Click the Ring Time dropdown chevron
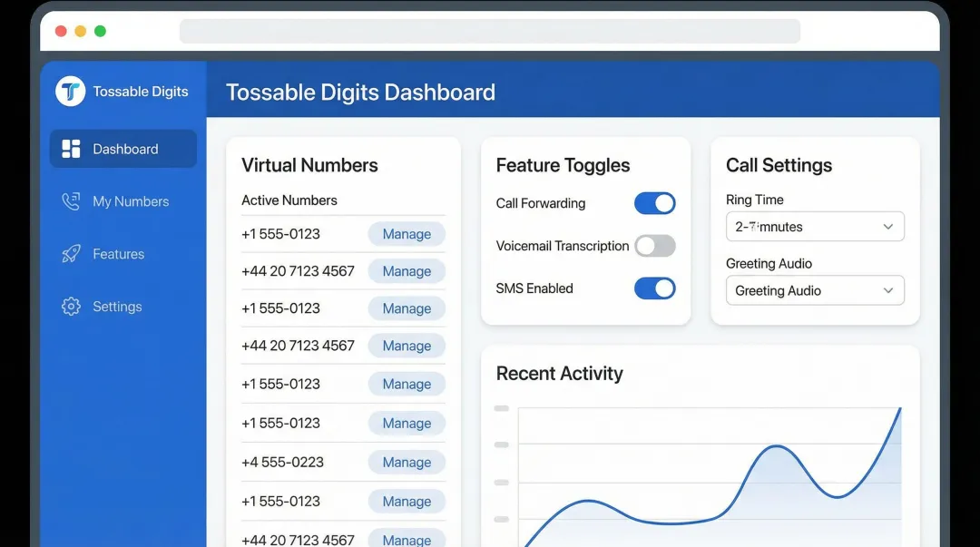The image size is (980, 547). (890, 226)
